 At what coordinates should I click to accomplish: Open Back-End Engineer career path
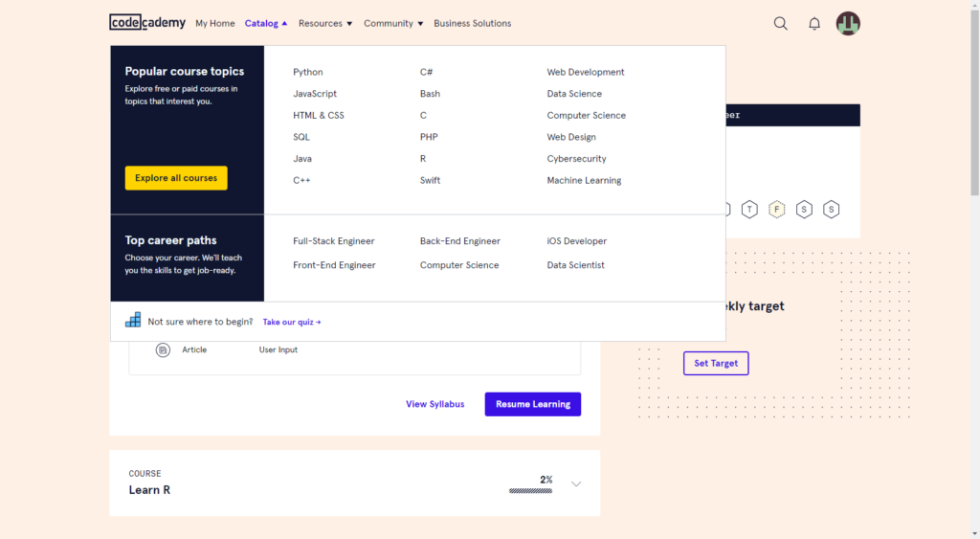460,240
